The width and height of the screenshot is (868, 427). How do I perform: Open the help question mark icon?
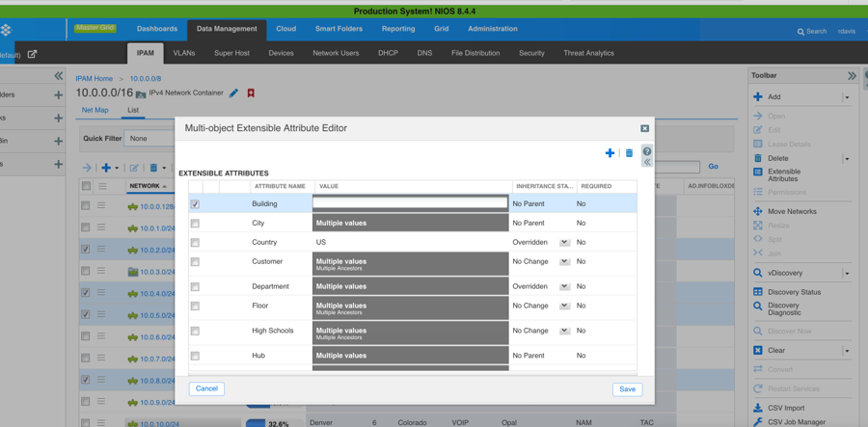tap(647, 151)
